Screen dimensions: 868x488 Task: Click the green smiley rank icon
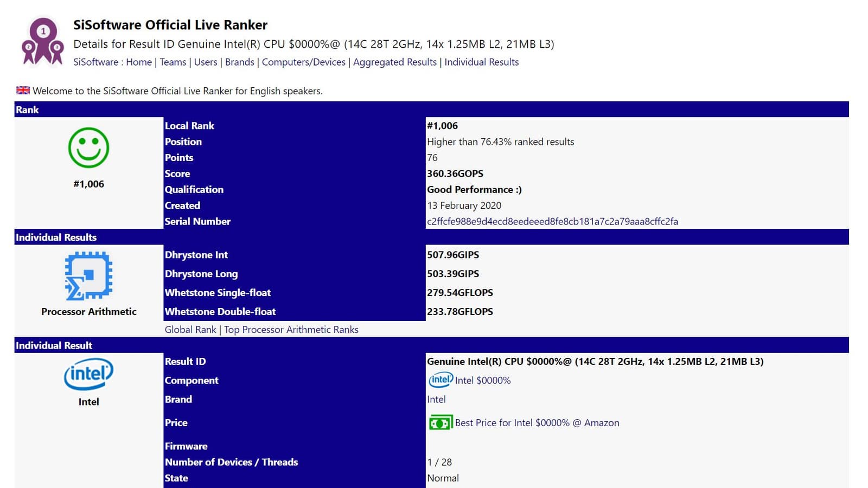pyautogui.click(x=88, y=147)
